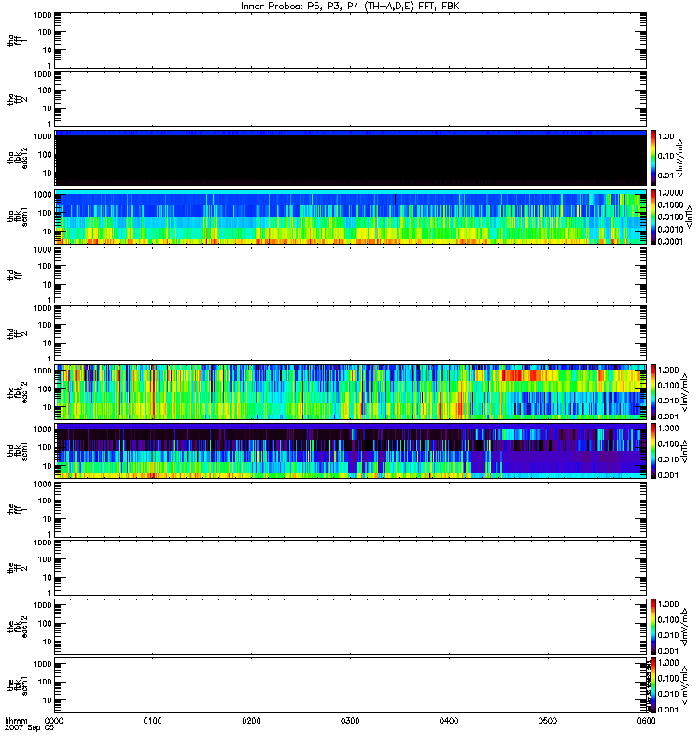Click the thd fbk scm1 spectrogram panel
This screenshot has height=747, width=700.
point(351,451)
